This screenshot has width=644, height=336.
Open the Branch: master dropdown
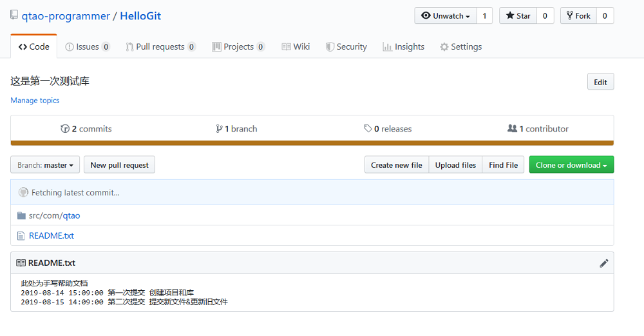click(45, 165)
